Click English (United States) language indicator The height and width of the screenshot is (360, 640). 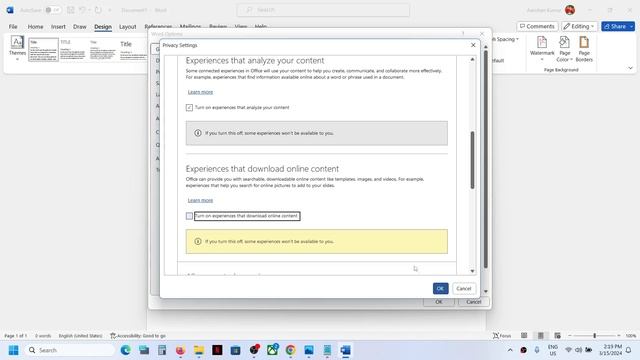80,336
